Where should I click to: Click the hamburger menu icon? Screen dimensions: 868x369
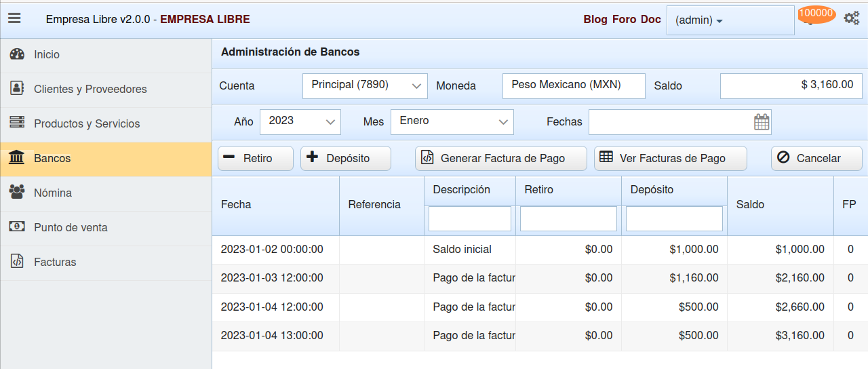[x=14, y=18]
